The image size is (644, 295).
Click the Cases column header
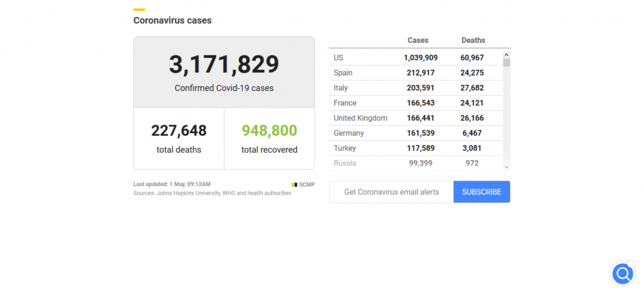(418, 40)
